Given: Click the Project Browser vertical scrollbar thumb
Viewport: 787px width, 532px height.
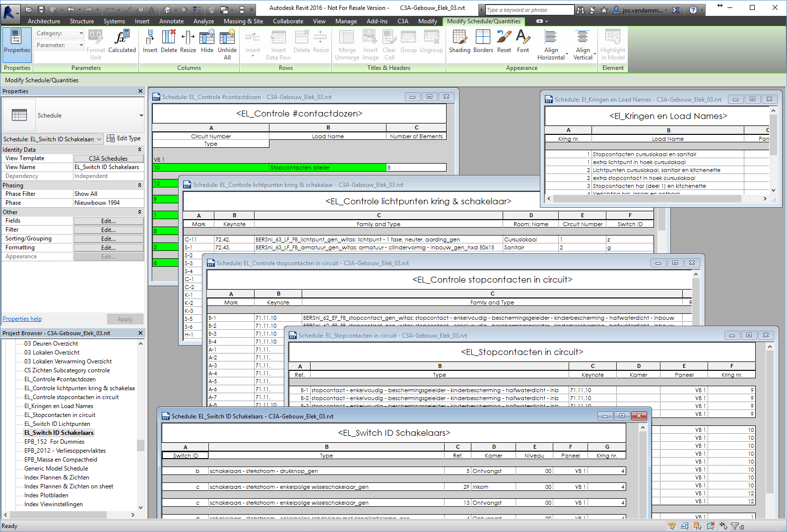Looking at the screenshot, I should pyautogui.click(x=140, y=445).
